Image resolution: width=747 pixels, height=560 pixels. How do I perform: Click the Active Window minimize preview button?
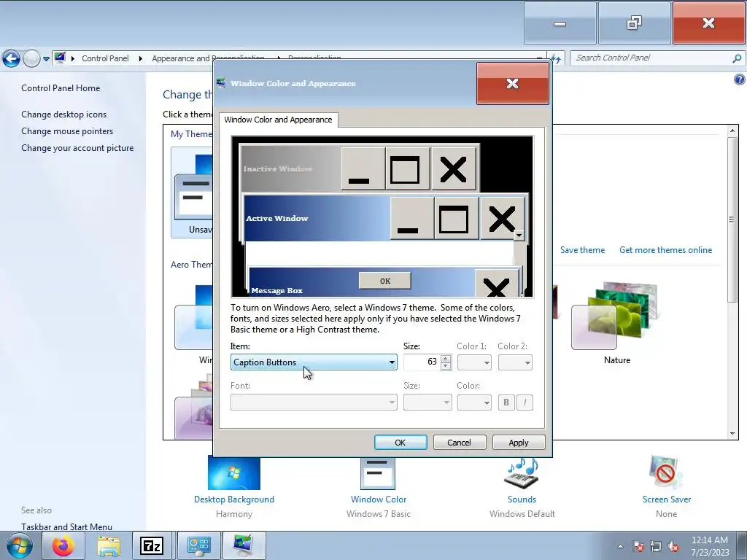click(411, 219)
